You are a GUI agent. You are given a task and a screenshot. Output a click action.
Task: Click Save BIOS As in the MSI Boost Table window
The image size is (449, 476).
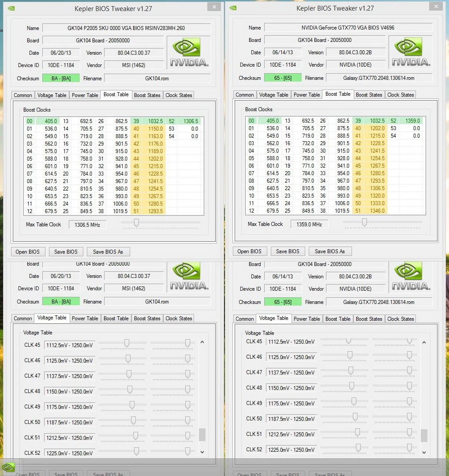108,251
